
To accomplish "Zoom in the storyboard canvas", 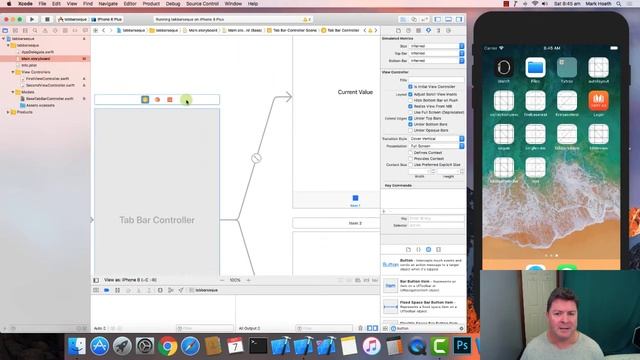I will (248, 280).
